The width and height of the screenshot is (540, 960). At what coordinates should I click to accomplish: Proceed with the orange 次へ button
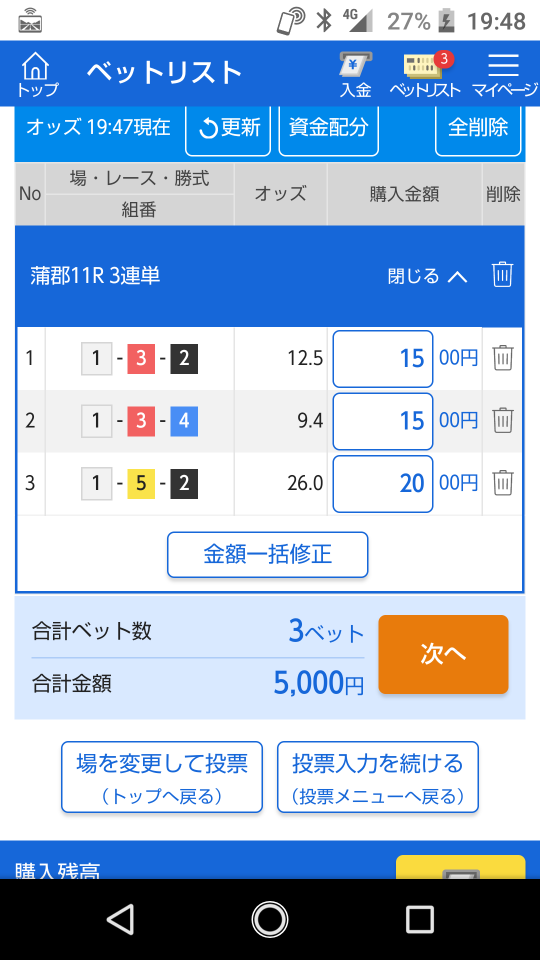pyautogui.click(x=443, y=654)
